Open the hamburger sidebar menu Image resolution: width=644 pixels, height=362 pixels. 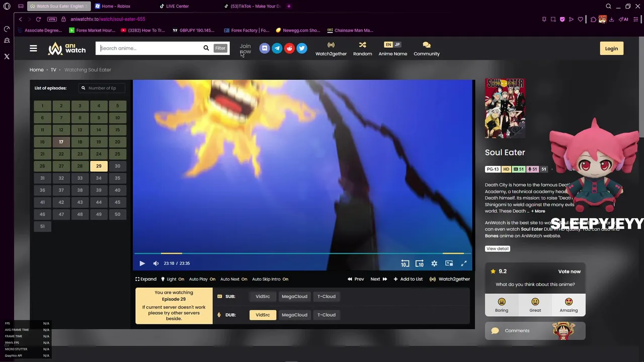[x=33, y=48]
